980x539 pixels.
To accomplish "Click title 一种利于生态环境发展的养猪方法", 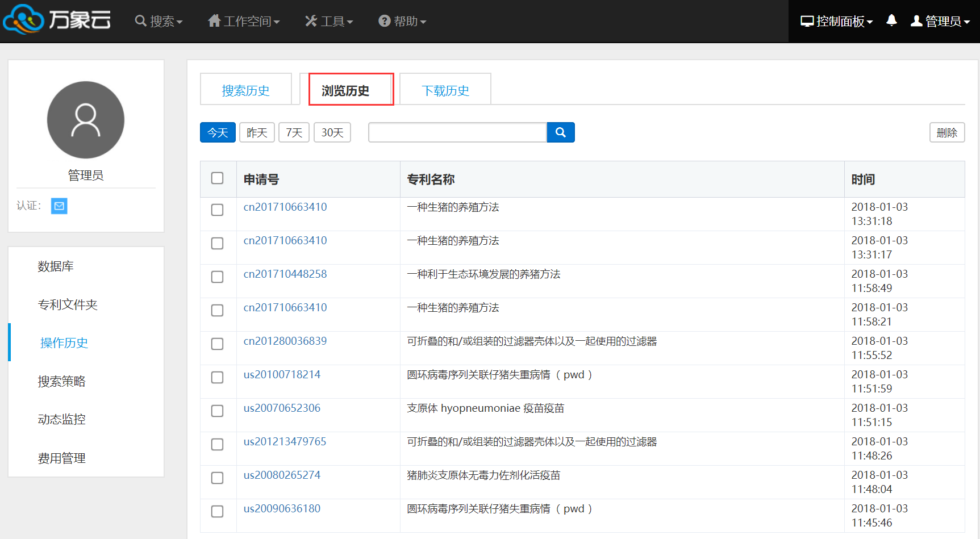I will click(x=483, y=274).
